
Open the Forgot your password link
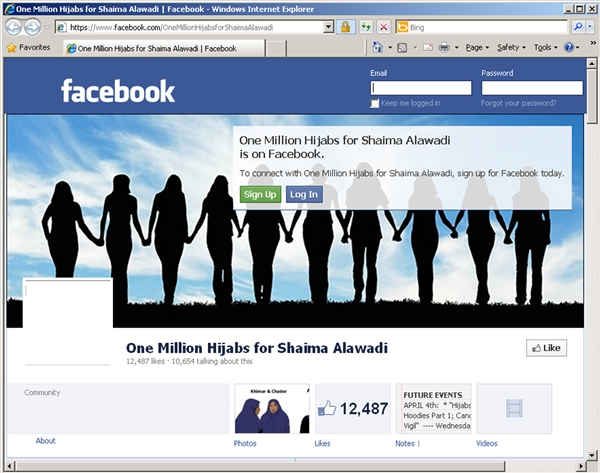pyautogui.click(x=518, y=103)
